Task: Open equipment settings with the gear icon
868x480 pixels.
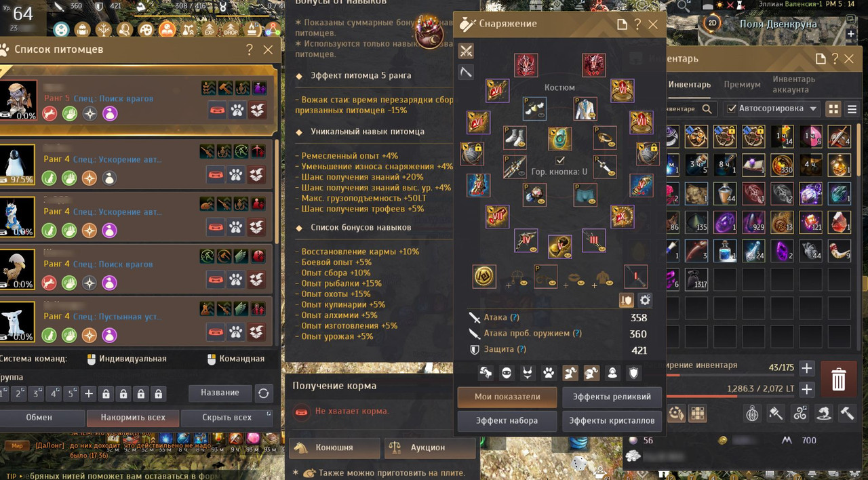Action: 645,300
